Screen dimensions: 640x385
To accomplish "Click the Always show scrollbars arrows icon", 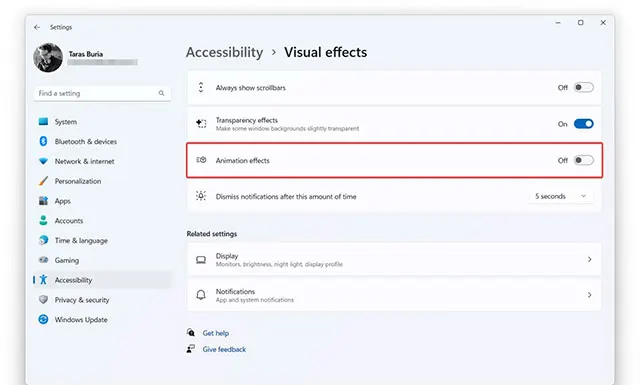I will coord(201,87).
